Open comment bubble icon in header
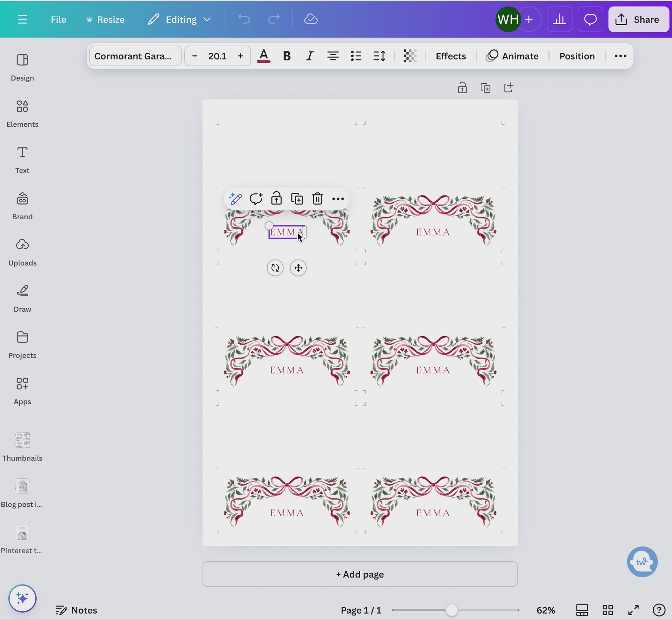 coord(590,19)
